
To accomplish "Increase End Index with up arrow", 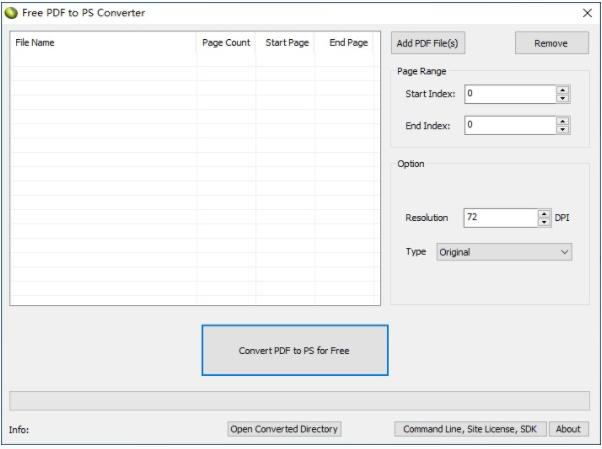I will pyautogui.click(x=562, y=122).
